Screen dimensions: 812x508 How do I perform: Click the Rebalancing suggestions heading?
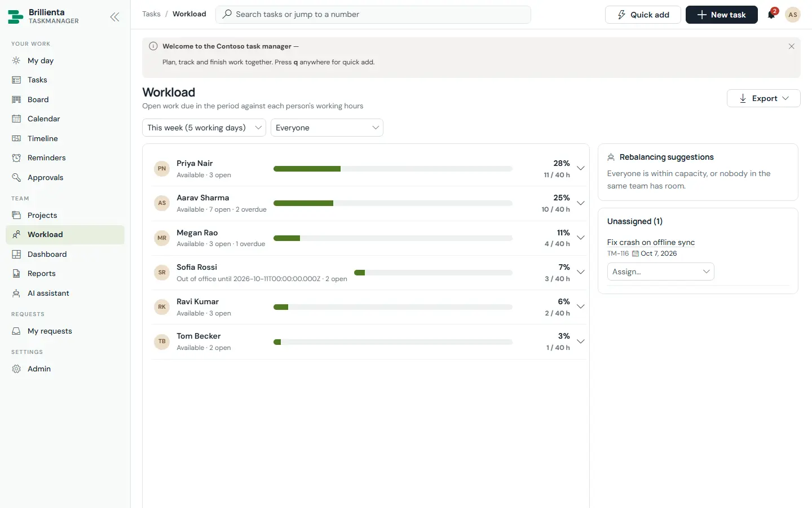pos(667,157)
